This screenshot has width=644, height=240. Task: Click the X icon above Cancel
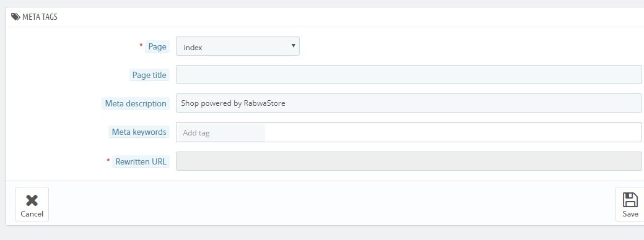click(x=32, y=200)
